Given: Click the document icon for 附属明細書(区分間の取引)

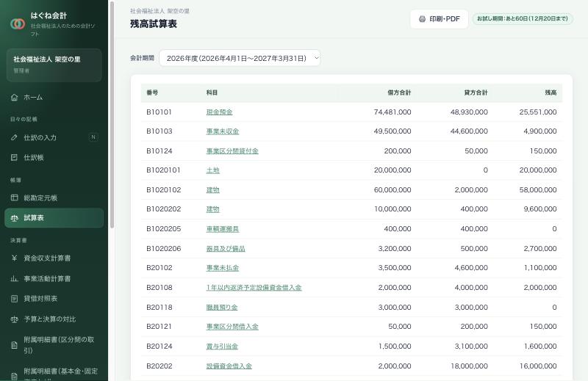Looking at the screenshot, I should tap(14, 345).
